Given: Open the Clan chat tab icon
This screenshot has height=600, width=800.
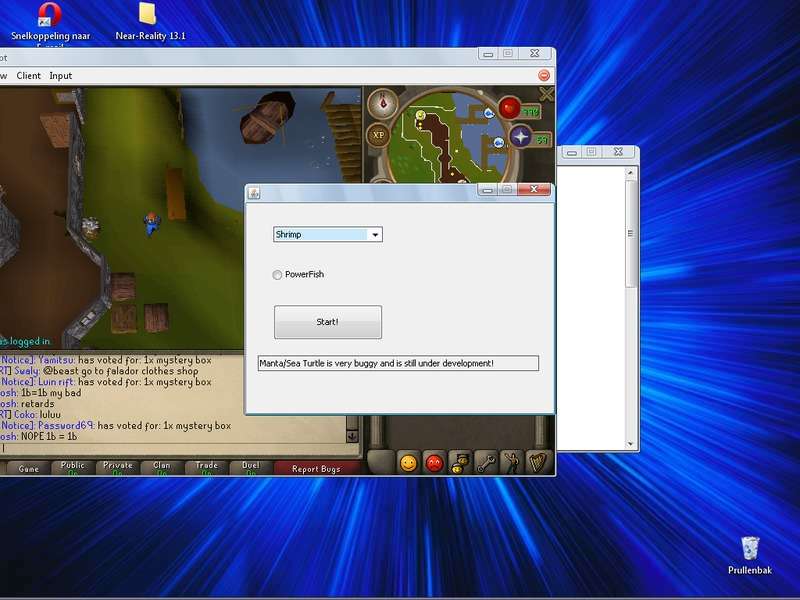Looking at the screenshot, I should click(x=460, y=463).
